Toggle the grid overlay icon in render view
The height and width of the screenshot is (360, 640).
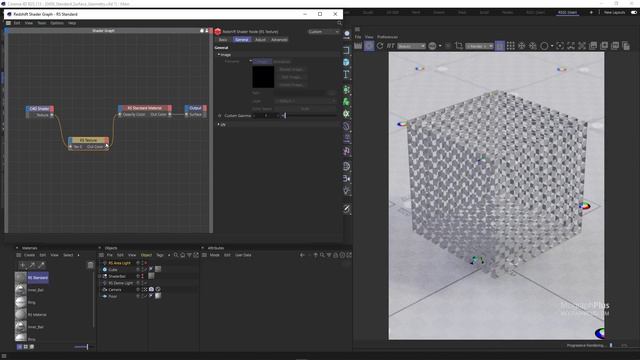pos(511,46)
